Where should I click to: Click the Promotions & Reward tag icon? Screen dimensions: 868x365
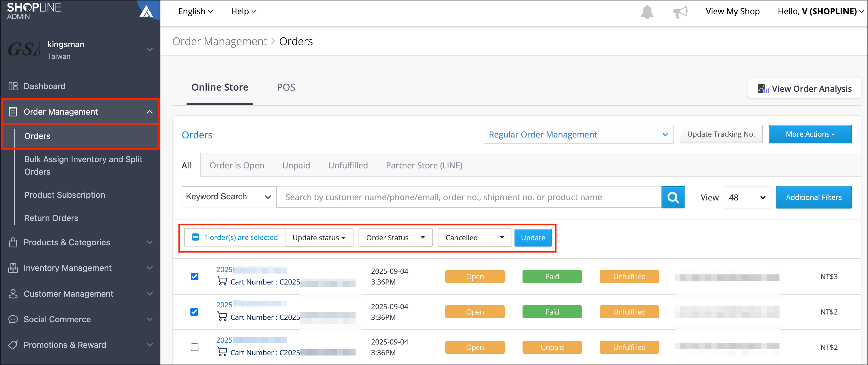[x=13, y=345]
